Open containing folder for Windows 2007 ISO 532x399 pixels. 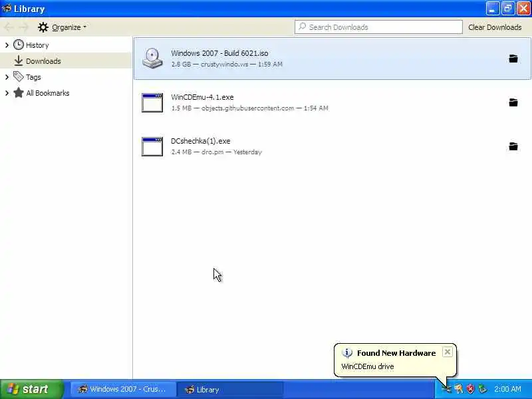tap(513, 59)
